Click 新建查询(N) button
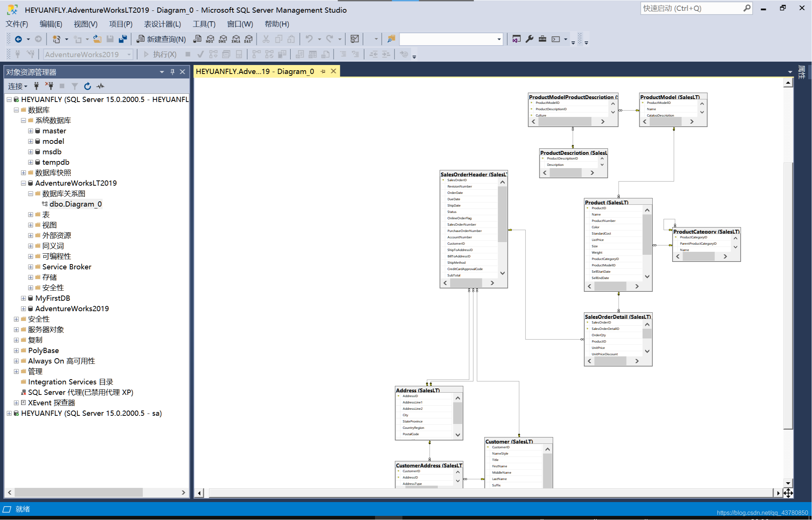This screenshot has height=520, width=812. 162,39
